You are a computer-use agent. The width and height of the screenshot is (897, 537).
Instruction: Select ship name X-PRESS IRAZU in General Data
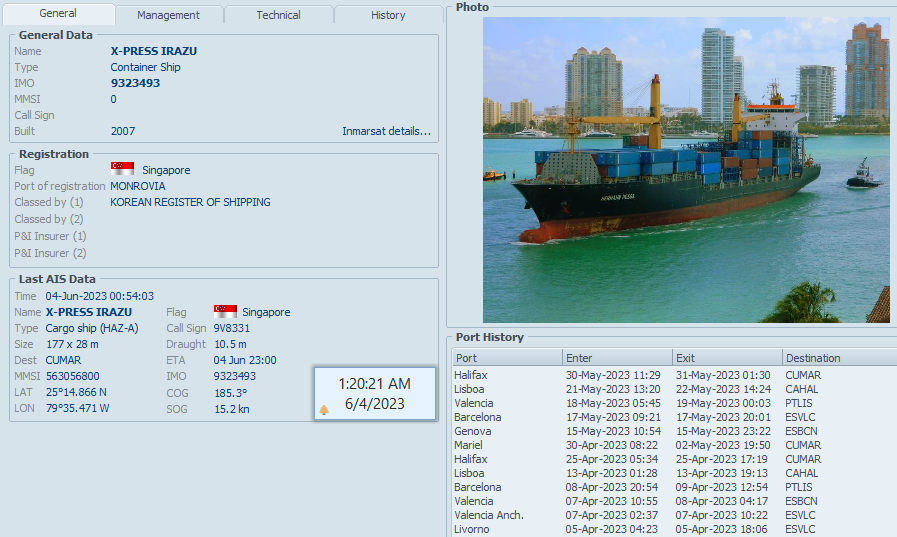(154, 51)
